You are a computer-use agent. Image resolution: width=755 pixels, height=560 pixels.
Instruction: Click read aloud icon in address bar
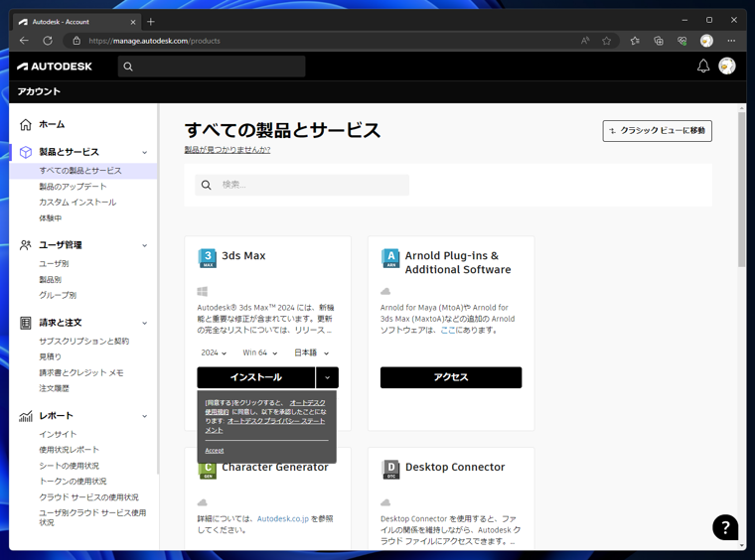click(x=585, y=41)
